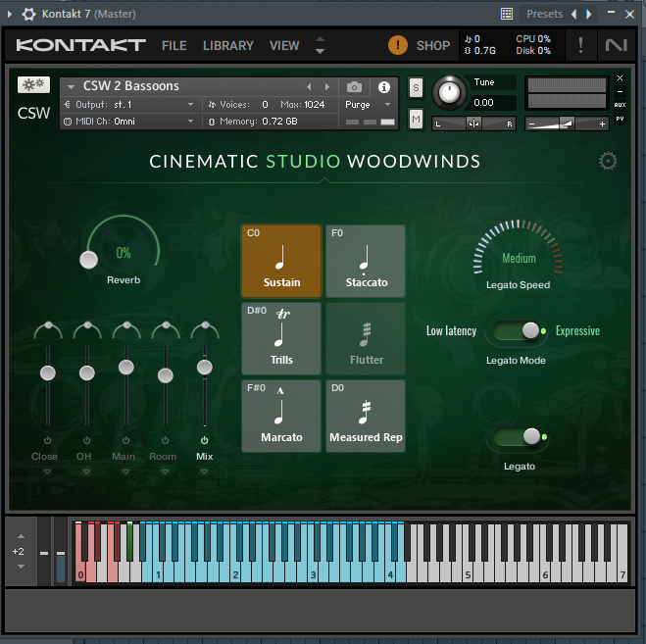Click the Close mic pan knob
646x644 pixels.
click(x=48, y=325)
